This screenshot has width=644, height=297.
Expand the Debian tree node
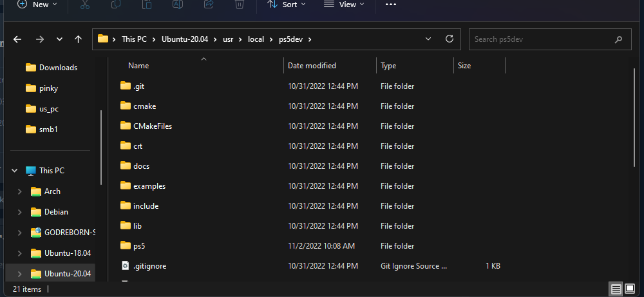pyautogui.click(x=20, y=212)
